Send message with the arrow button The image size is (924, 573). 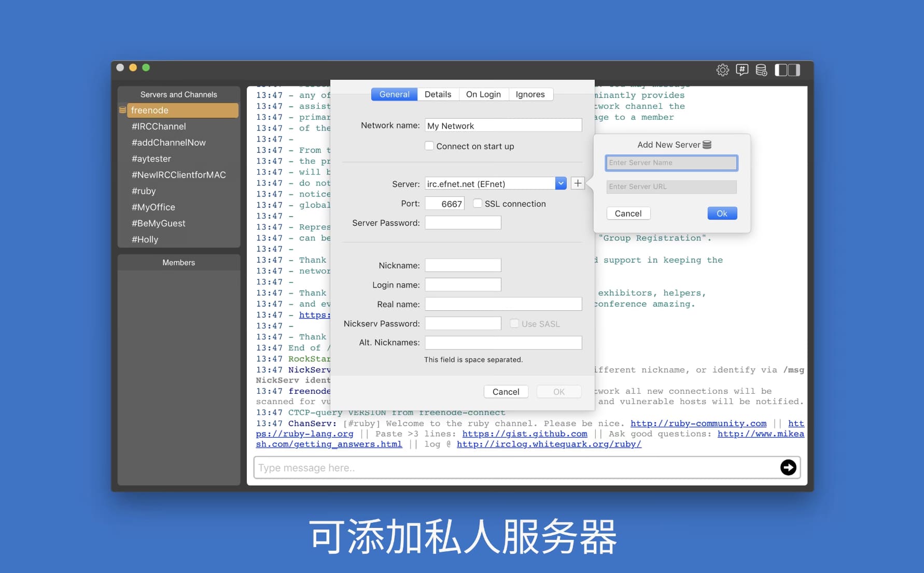788,467
